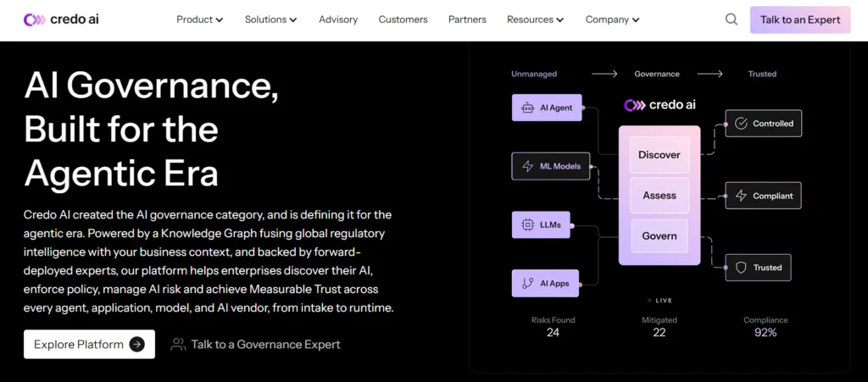The height and width of the screenshot is (382, 868).
Task: Select the Trusted status card
Action: [x=759, y=268]
